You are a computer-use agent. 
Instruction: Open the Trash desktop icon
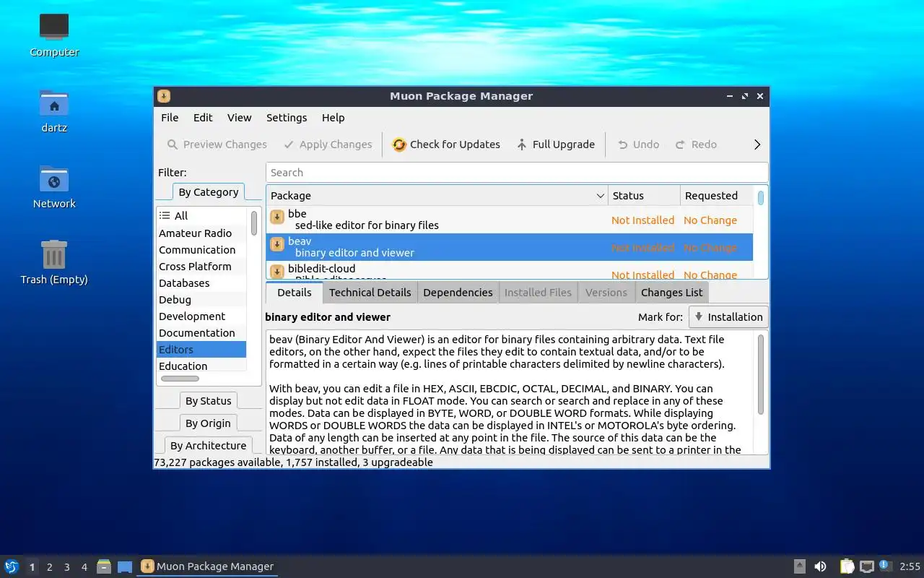coord(54,263)
